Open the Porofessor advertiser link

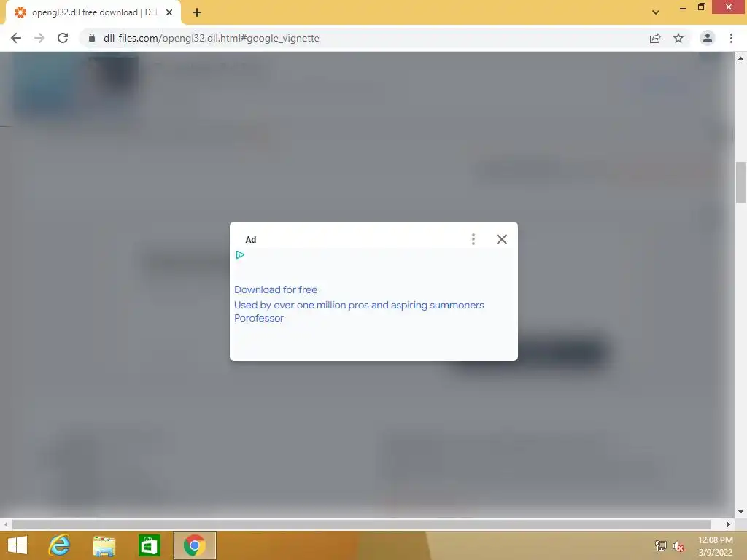259,318
